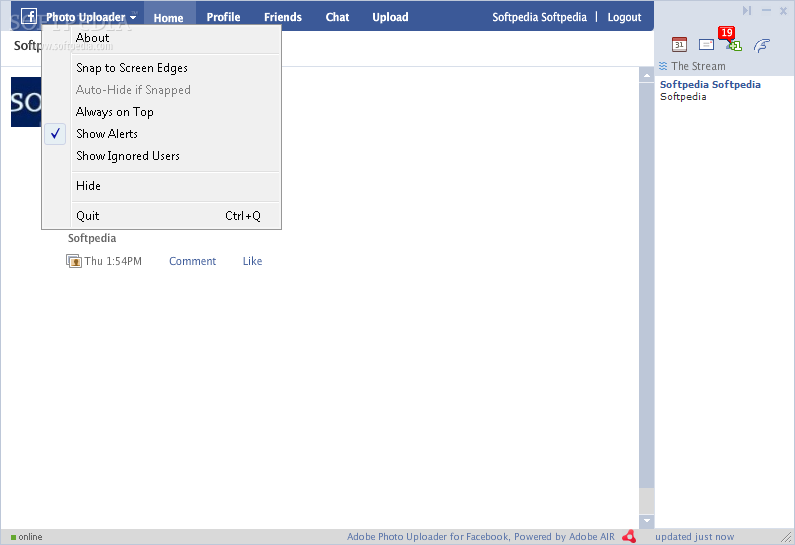The width and height of the screenshot is (795, 545).
Task: Click the photo post icon beside Thu 1:54PM
Action: tap(74, 261)
